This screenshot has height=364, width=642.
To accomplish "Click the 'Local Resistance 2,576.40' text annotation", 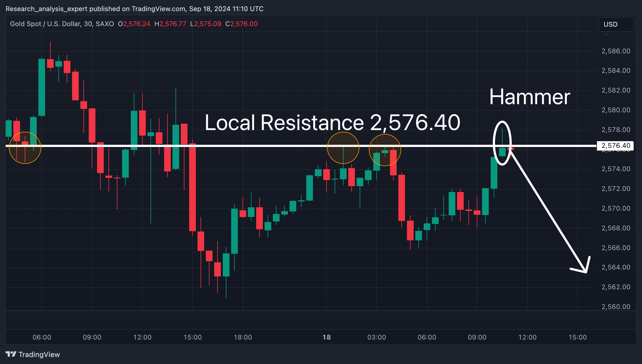I will [x=332, y=122].
